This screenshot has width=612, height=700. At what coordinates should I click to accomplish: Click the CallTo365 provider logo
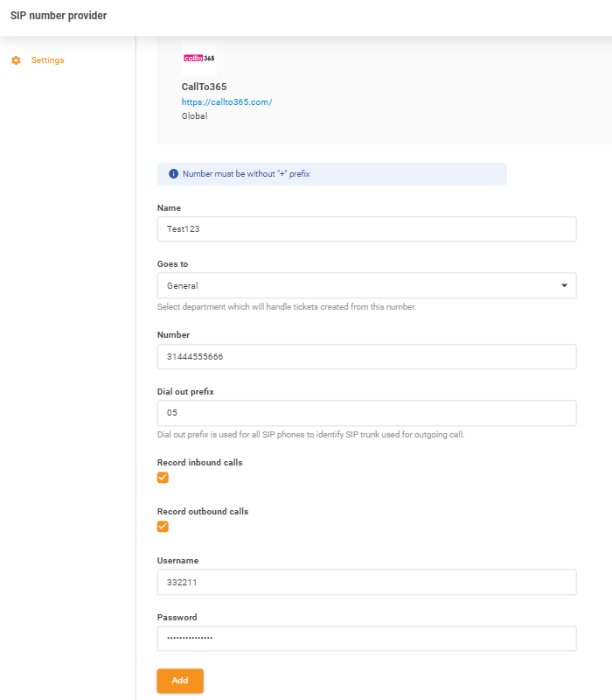199,56
